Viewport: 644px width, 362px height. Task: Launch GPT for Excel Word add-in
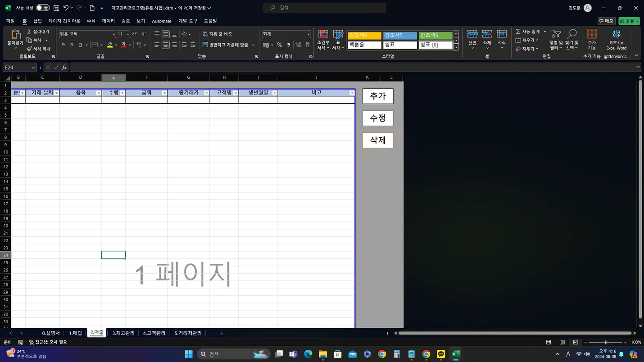[x=616, y=40]
